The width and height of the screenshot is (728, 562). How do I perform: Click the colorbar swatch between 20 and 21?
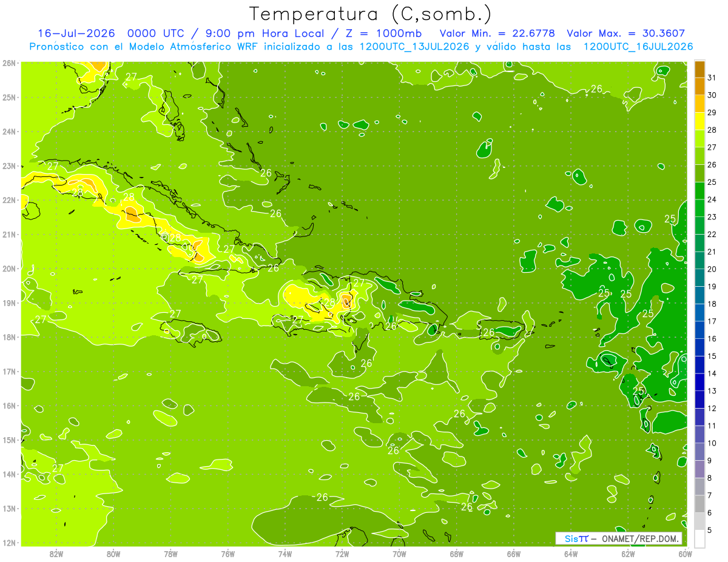click(699, 260)
